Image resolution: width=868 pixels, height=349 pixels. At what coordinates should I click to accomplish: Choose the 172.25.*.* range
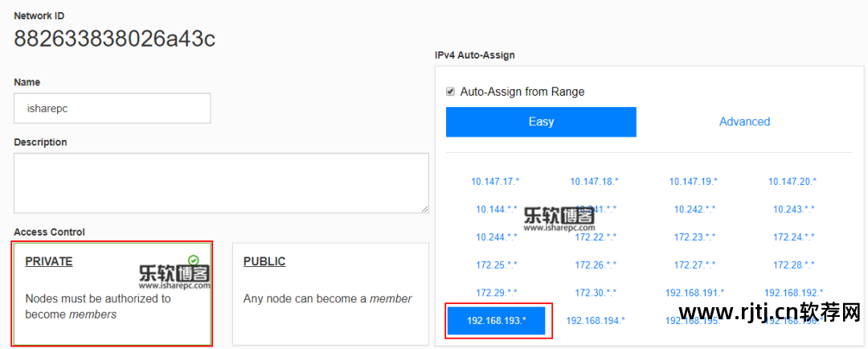point(496,265)
